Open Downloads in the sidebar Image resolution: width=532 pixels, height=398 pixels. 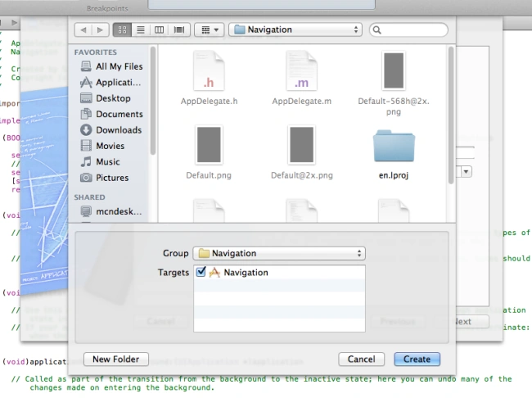111,130
